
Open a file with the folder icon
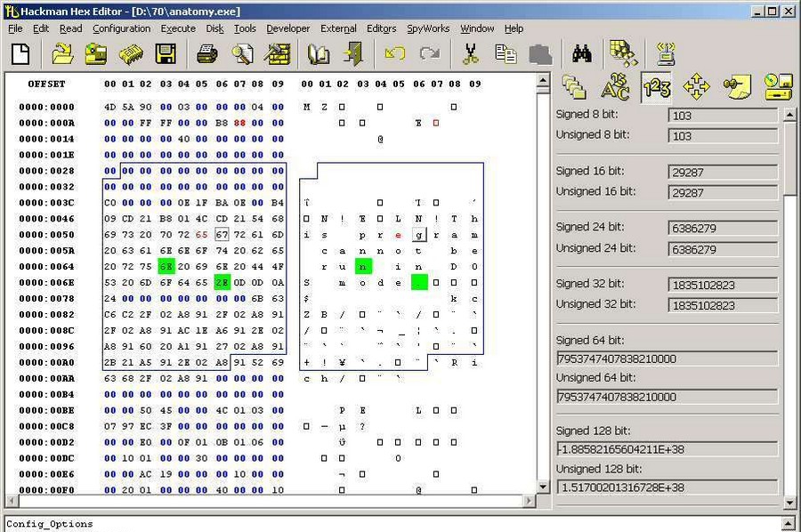coord(61,54)
